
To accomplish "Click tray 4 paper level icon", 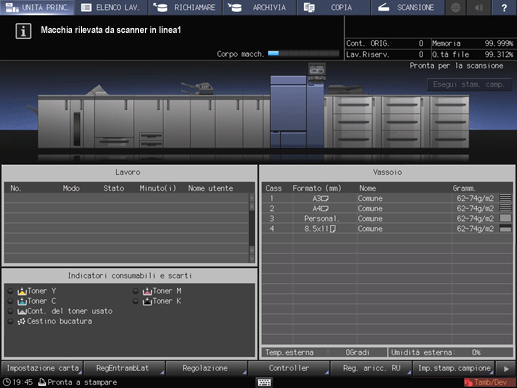I will 505,228.
